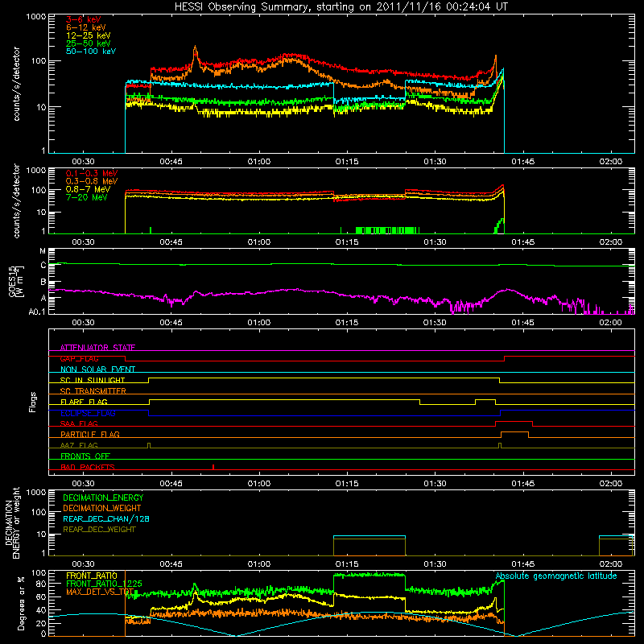Click the Degrees or % axis title
This screenshot has height=644, width=644.
21,604
